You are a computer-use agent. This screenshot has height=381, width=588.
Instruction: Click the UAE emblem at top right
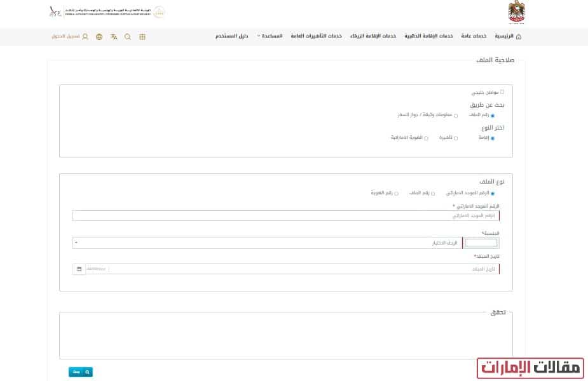[x=516, y=11]
